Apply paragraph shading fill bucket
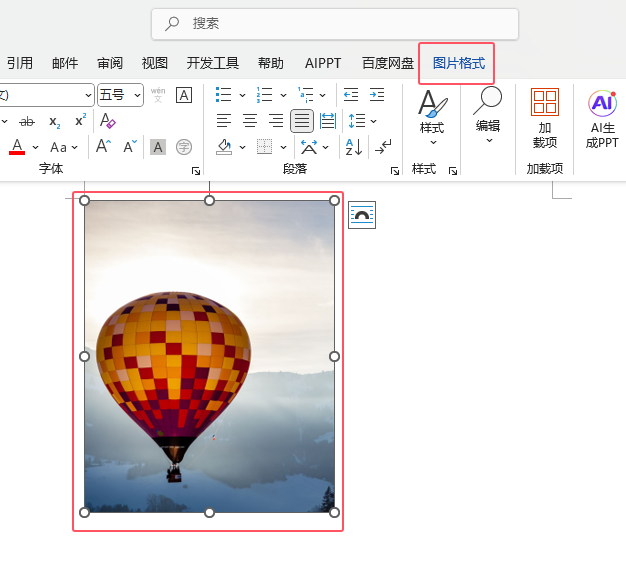 coord(224,147)
